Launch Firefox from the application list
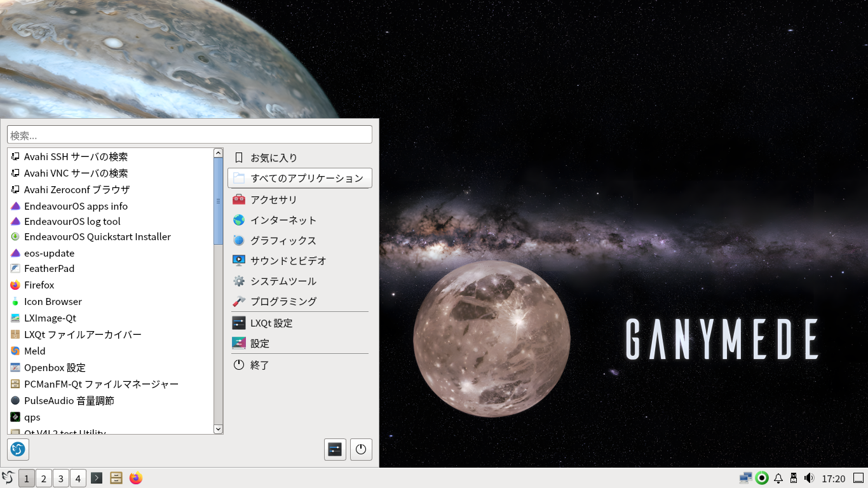This screenshot has width=868, height=488. click(111, 285)
